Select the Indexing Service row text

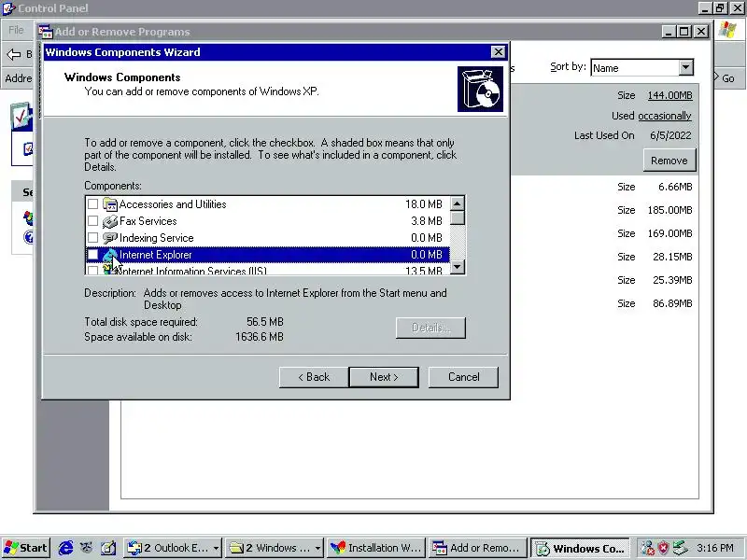tap(157, 238)
